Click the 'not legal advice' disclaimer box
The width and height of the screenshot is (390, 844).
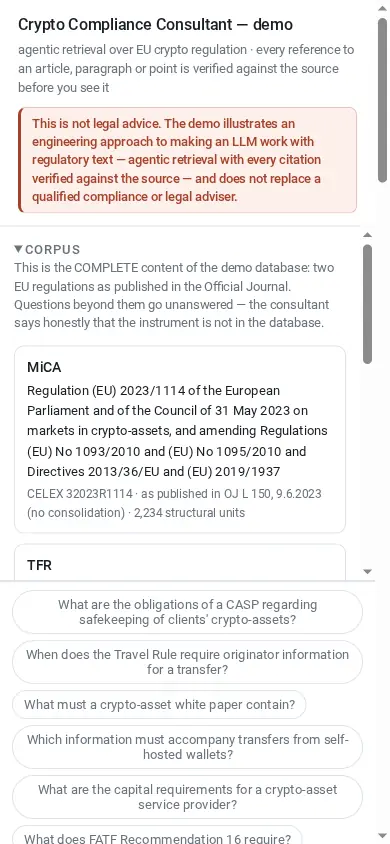[187, 160]
